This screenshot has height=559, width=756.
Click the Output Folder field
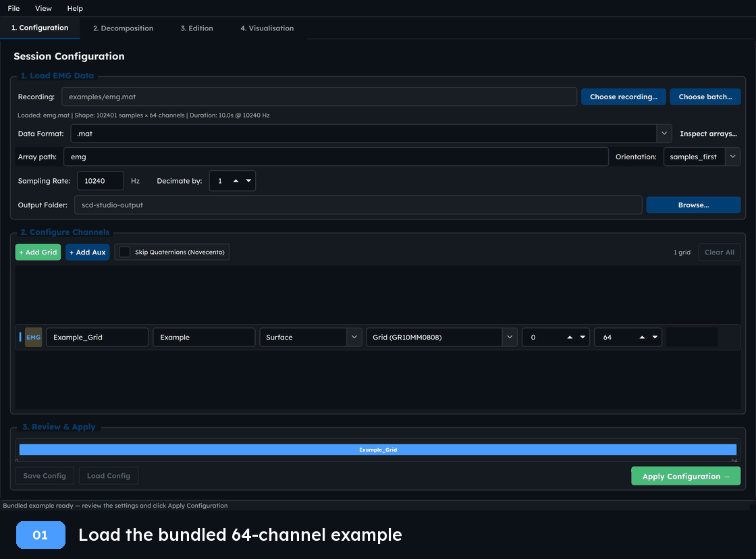click(x=358, y=205)
